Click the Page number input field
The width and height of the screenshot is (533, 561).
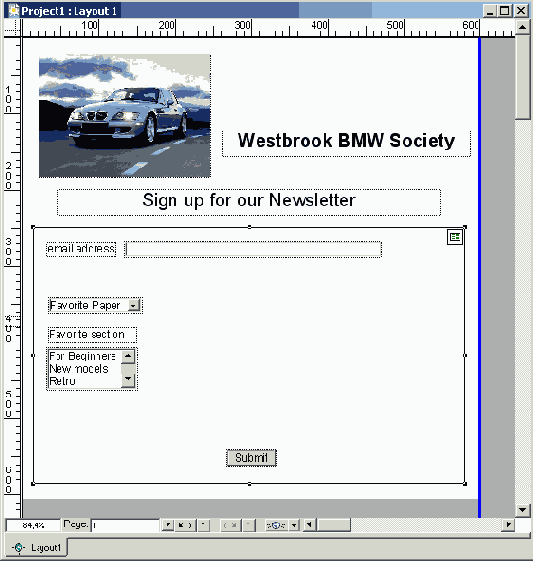125,525
